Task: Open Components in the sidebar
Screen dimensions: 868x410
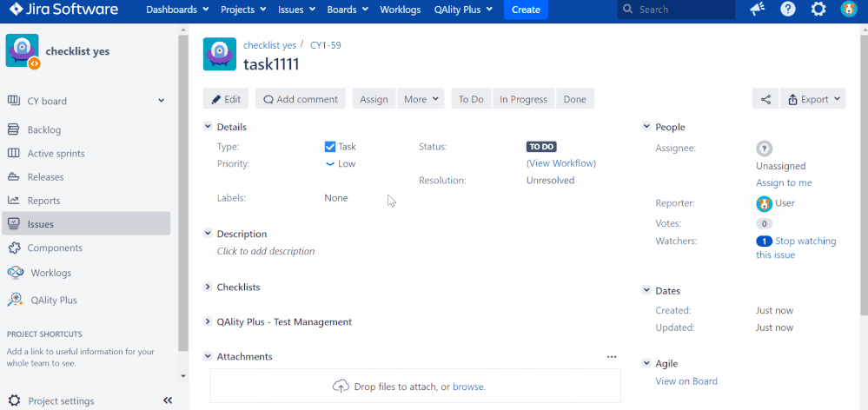Action: pos(55,248)
